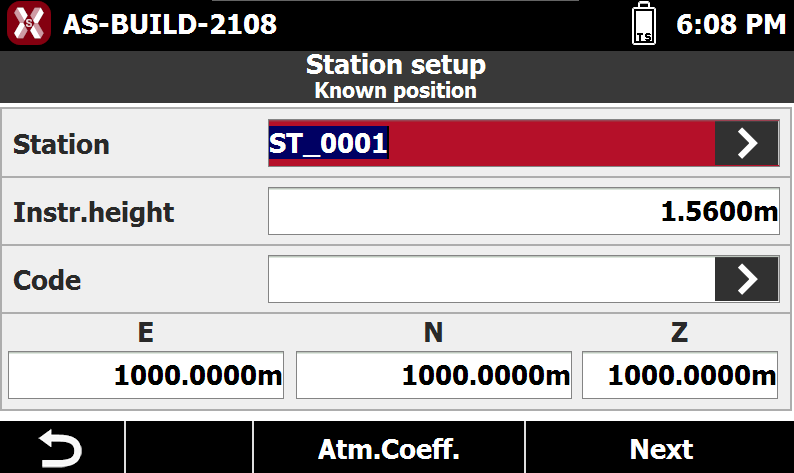The height and width of the screenshot is (473, 794).
Task: Edit the E coordinate field
Action: (x=146, y=375)
